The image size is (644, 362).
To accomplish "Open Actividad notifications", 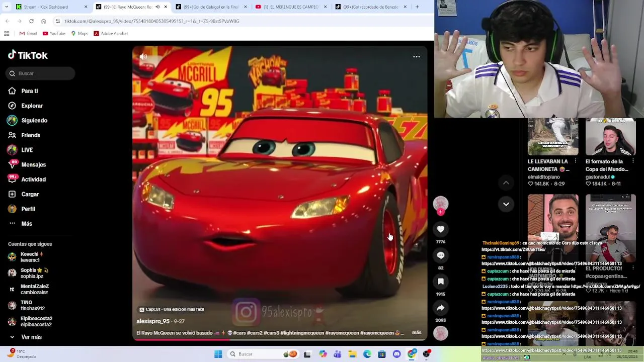I will [x=33, y=179].
